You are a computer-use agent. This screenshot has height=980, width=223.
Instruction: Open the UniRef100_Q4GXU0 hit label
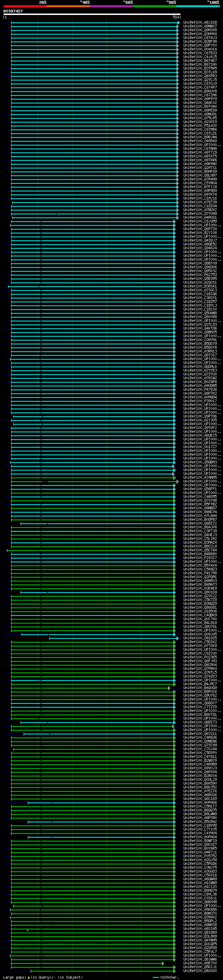200,971
